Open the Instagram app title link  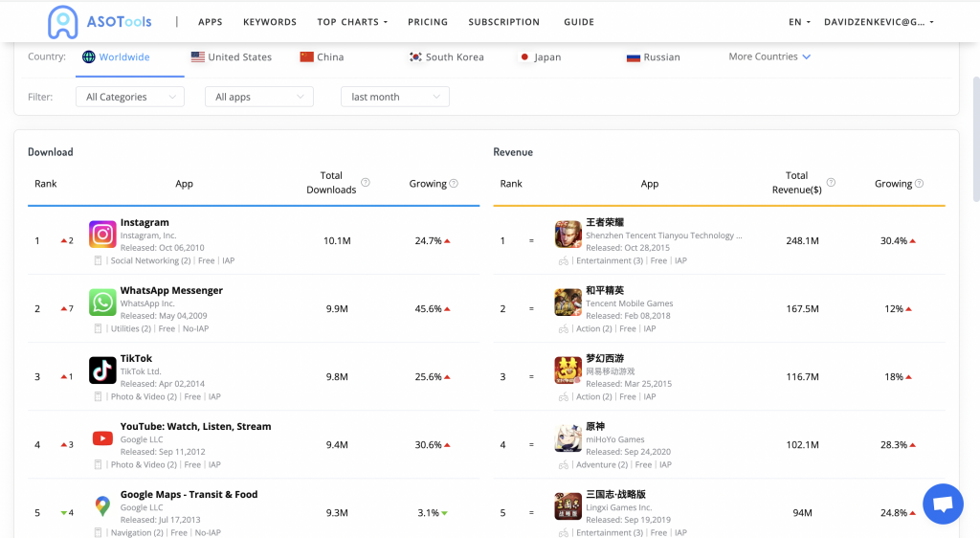point(145,222)
